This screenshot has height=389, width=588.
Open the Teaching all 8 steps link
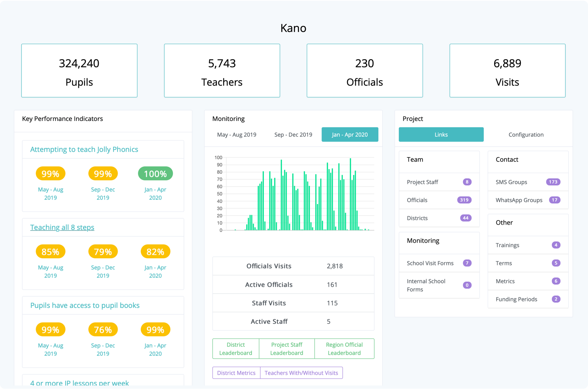62,227
